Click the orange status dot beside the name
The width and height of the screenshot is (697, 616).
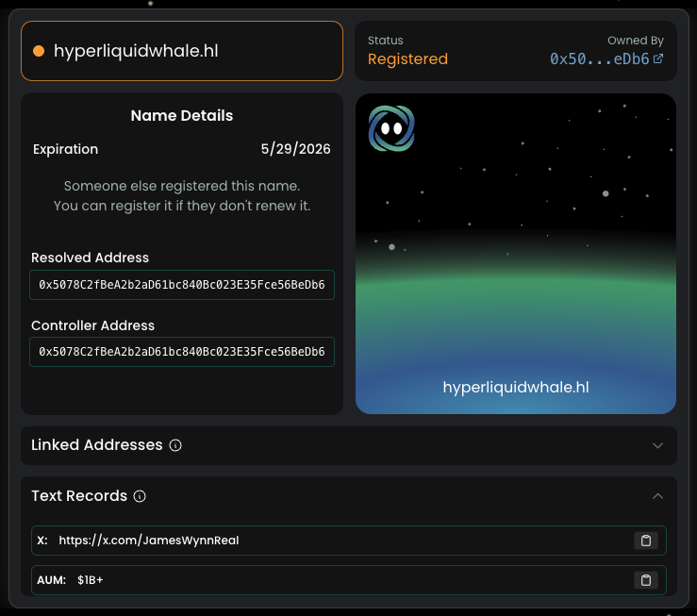coord(39,51)
